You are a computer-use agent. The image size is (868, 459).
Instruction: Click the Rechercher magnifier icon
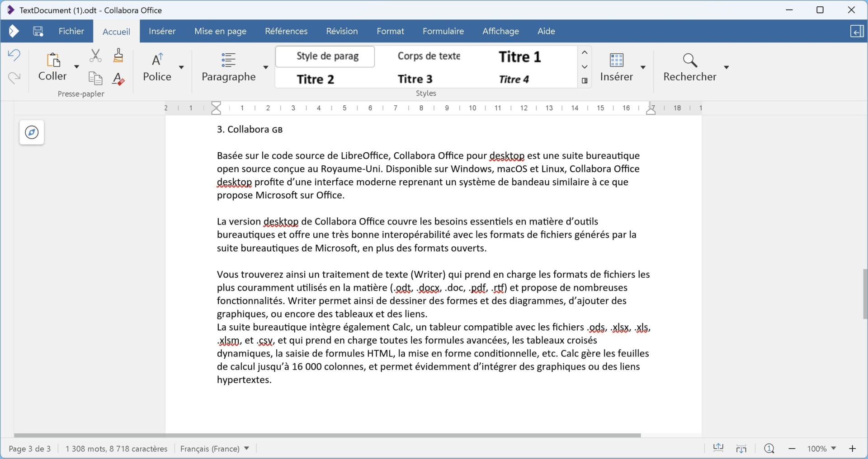[x=690, y=60]
